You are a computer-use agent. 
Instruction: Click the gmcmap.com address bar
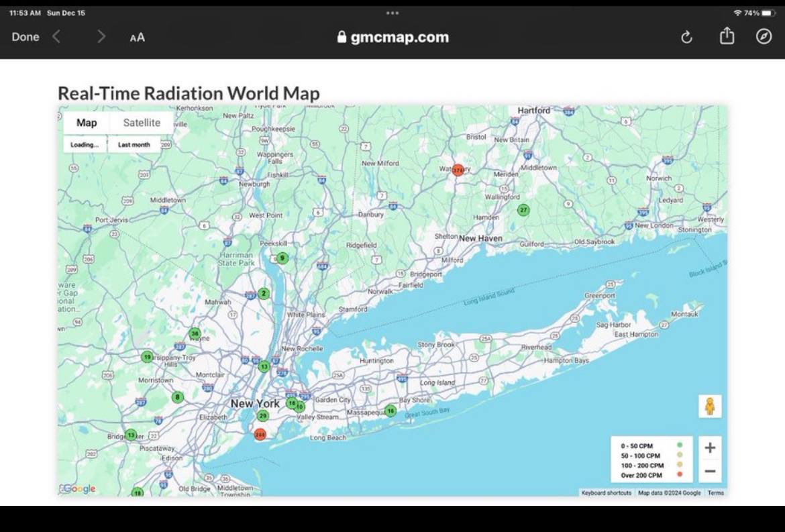pyautogui.click(x=392, y=37)
